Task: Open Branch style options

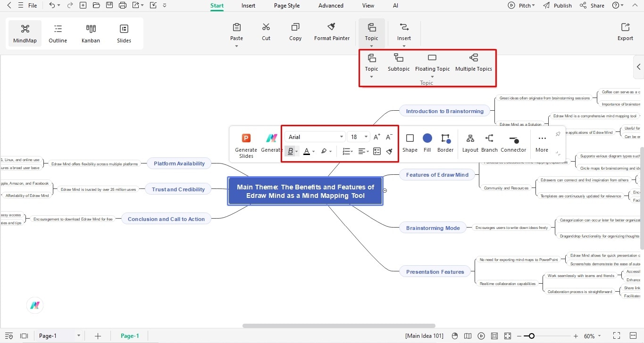Action: [489, 143]
